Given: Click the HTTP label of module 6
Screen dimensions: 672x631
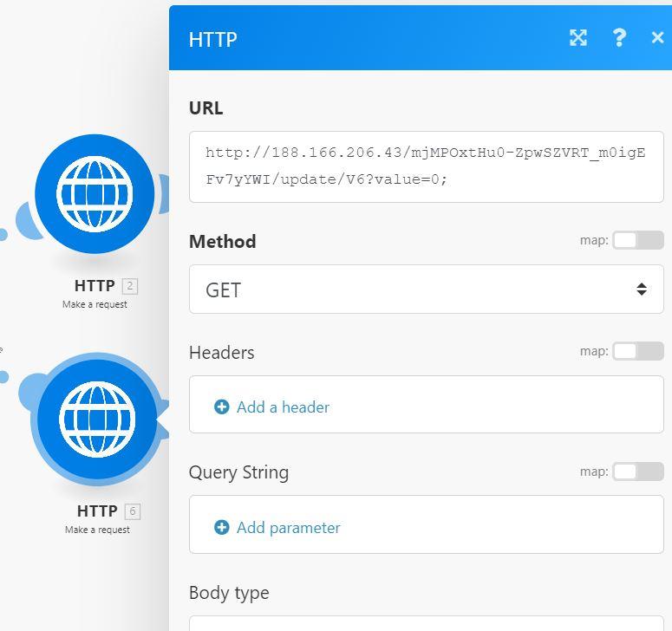Looking at the screenshot, I should coord(97,511).
